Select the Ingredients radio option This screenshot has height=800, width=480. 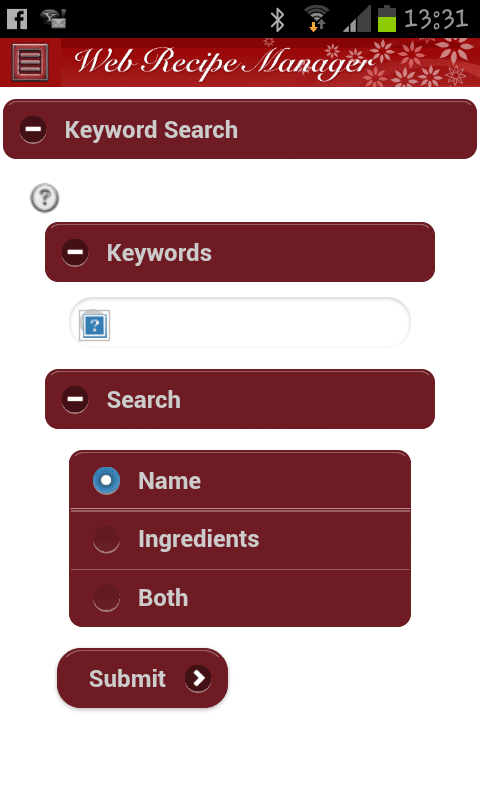(x=240, y=539)
